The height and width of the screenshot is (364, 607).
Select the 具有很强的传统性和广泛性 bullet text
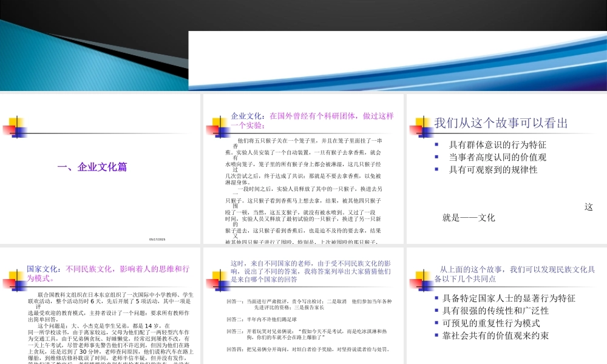[495, 311]
